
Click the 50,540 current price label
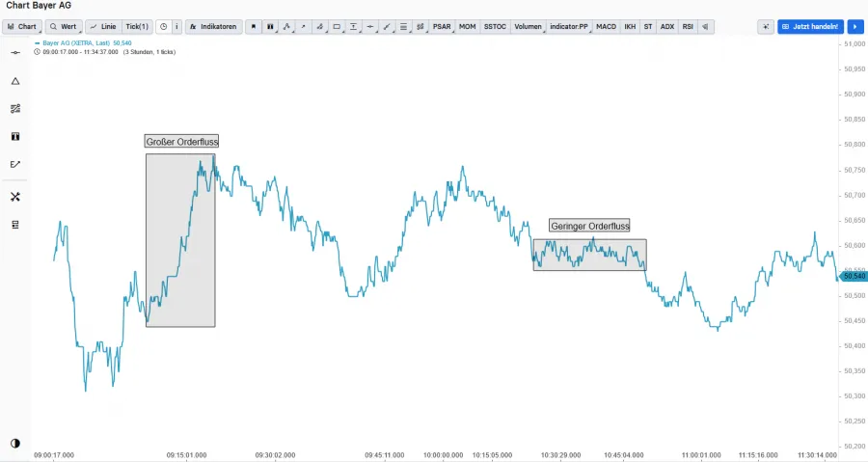tap(853, 276)
